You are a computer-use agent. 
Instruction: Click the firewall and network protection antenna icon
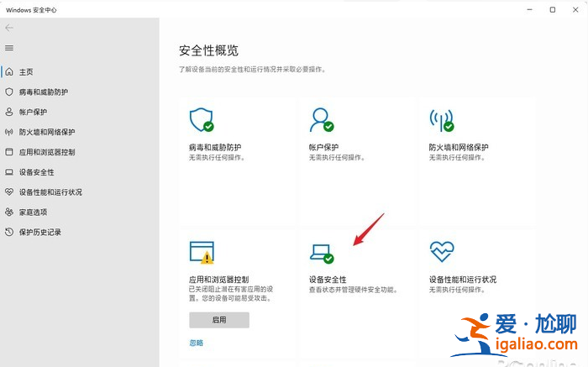441,120
